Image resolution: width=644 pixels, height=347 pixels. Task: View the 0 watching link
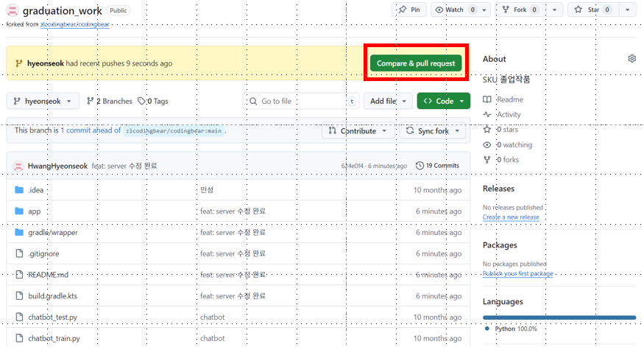508,144
